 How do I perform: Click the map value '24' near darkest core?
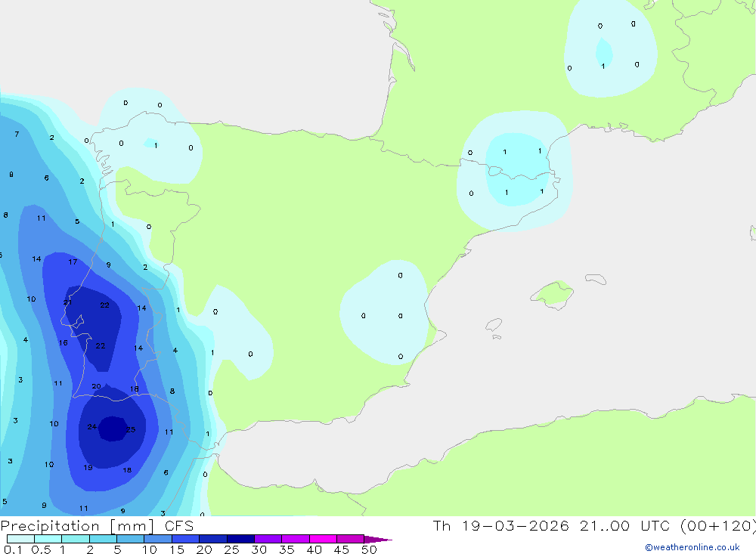pyautogui.click(x=91, y=427)
